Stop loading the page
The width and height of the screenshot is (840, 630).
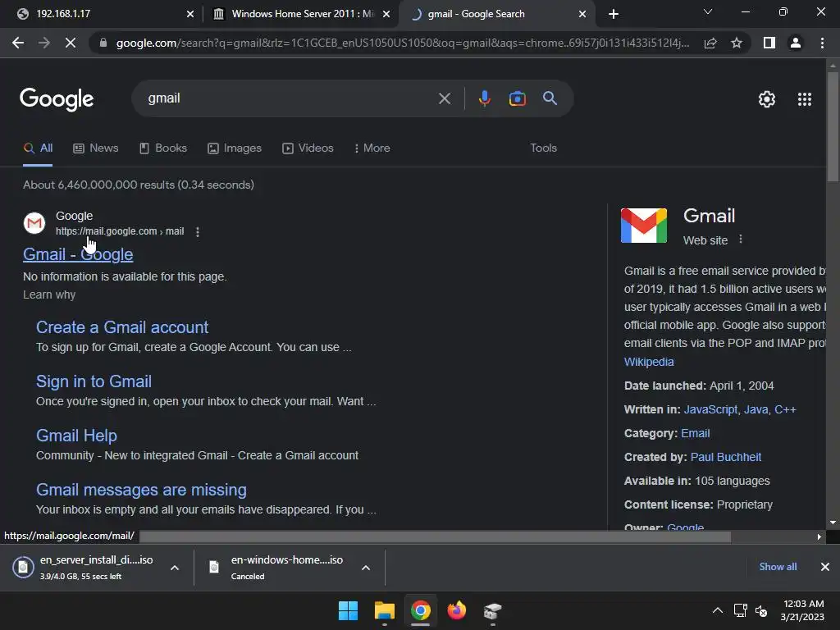click(71, 43)
